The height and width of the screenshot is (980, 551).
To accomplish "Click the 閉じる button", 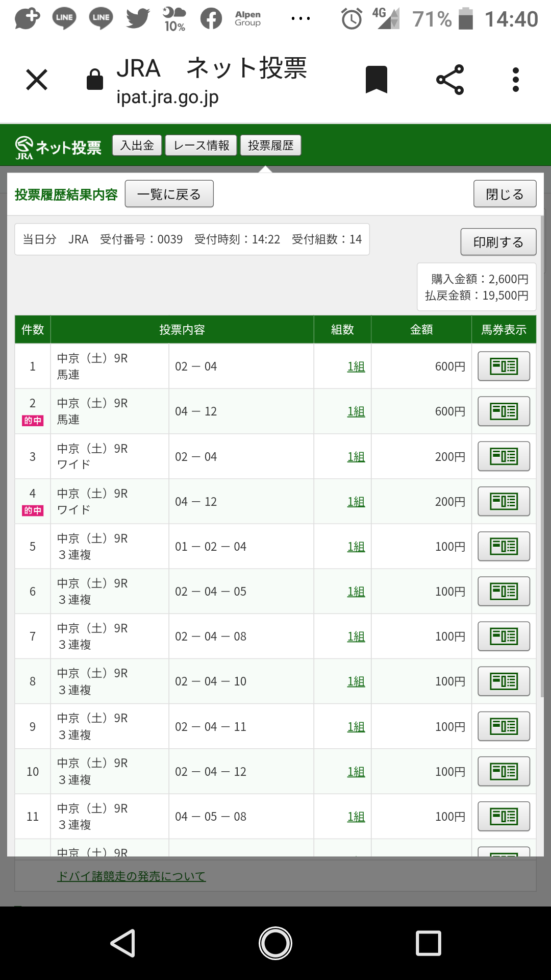I will pos(505,194).
